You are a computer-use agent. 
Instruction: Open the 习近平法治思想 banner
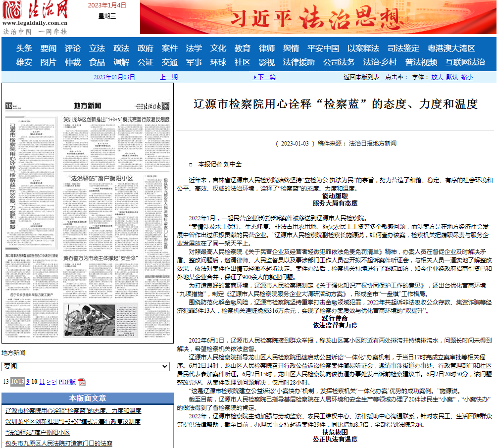(317, 18)
